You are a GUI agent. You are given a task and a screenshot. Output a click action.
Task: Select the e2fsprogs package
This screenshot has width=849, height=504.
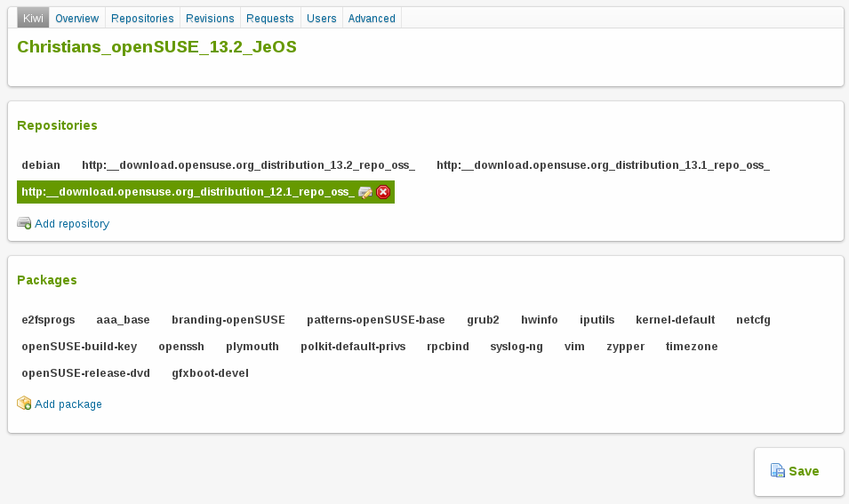48,320
